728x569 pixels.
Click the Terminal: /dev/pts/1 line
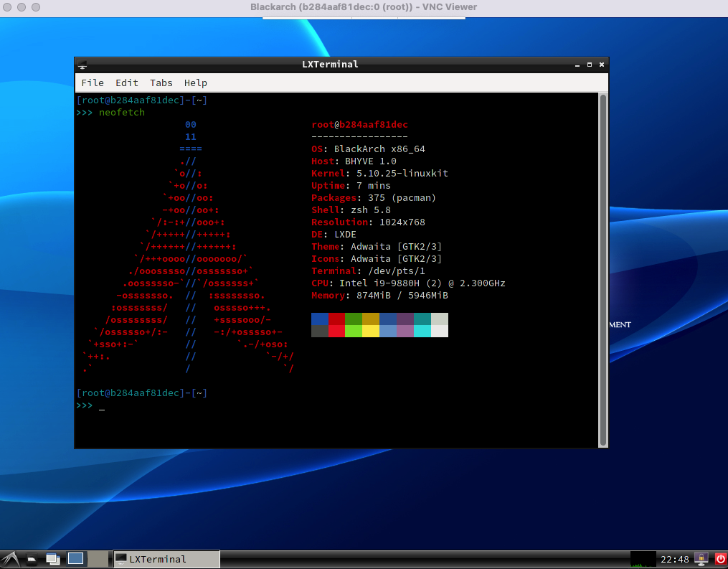point(368,271)
